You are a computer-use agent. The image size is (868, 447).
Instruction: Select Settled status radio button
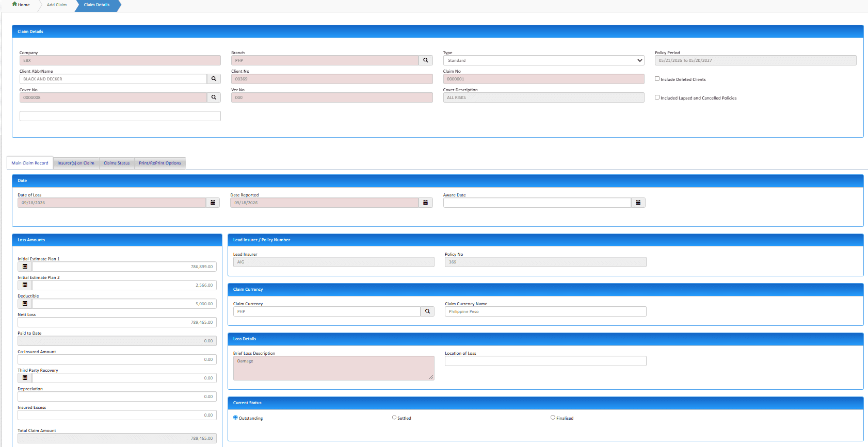394,418
